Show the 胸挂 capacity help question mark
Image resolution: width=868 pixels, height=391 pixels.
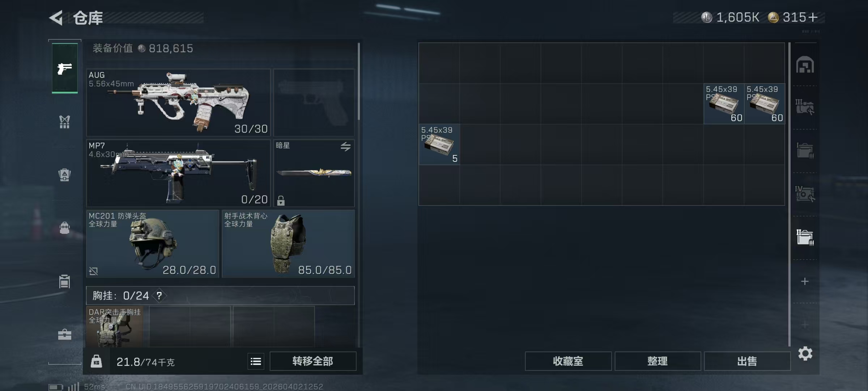[x=159, y=296]
